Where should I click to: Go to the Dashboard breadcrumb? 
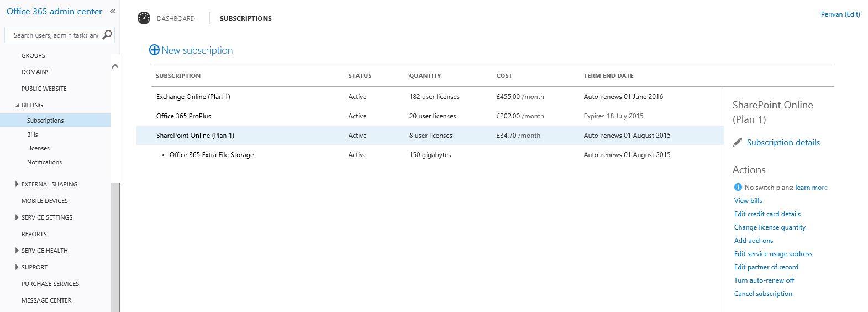[x=176, y=18]
